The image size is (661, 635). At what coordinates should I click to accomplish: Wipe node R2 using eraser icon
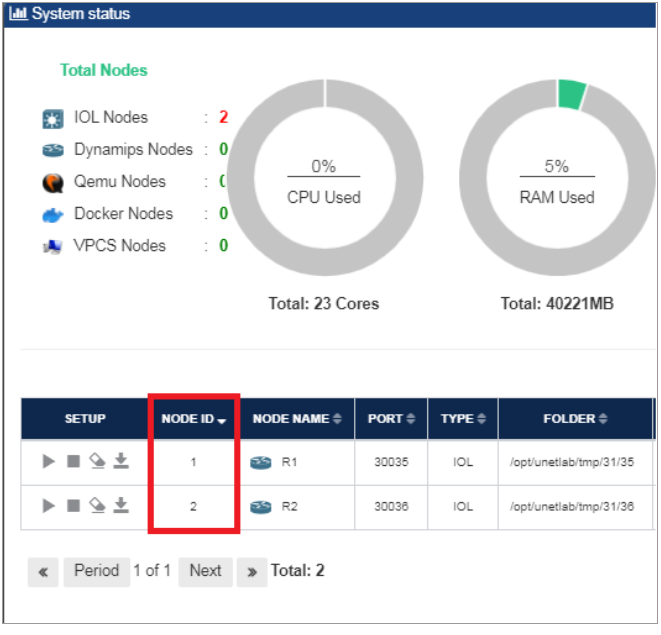click(x=97, y=506)
